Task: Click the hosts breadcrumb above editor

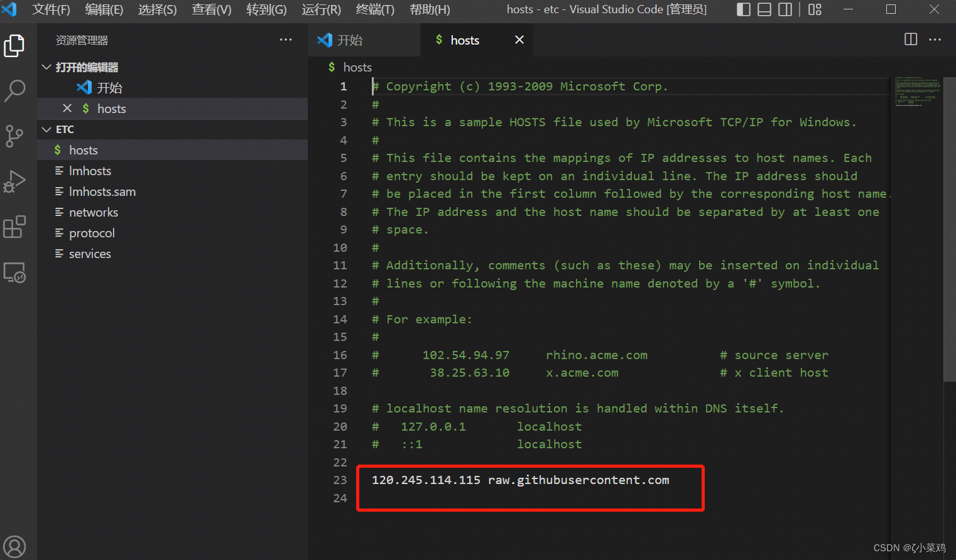Action: pyautogui.click(x=357, y=67)
